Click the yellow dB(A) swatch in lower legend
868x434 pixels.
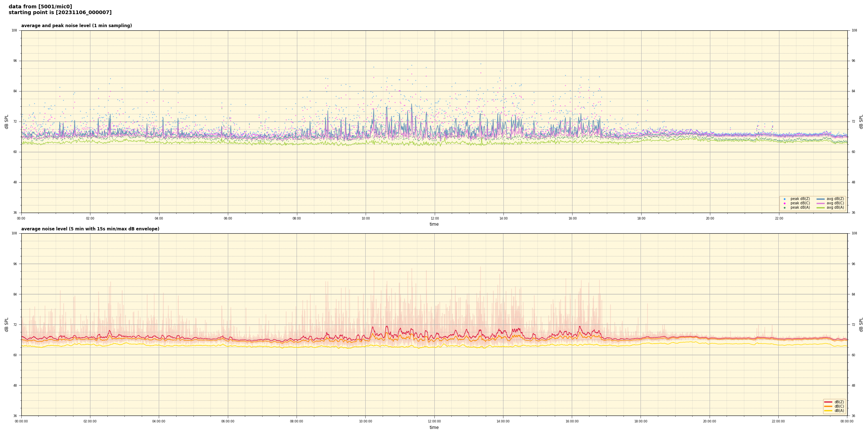click(x=828, y=410)
